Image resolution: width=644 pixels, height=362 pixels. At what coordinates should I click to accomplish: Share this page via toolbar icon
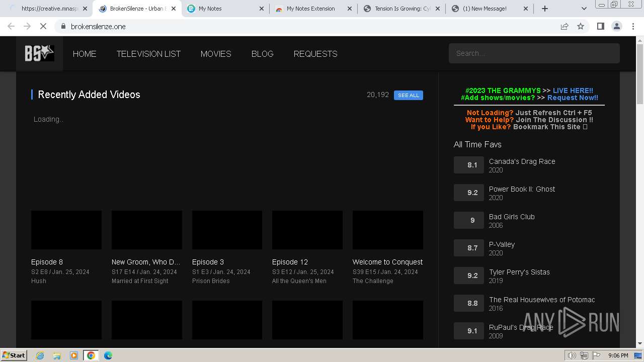565,26
